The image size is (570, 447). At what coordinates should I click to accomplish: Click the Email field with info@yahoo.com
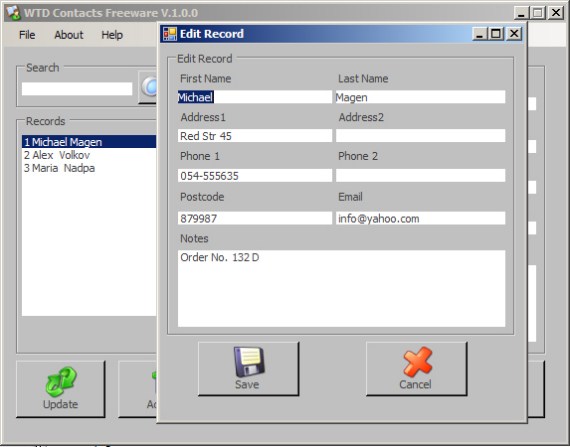pos(420,218)
